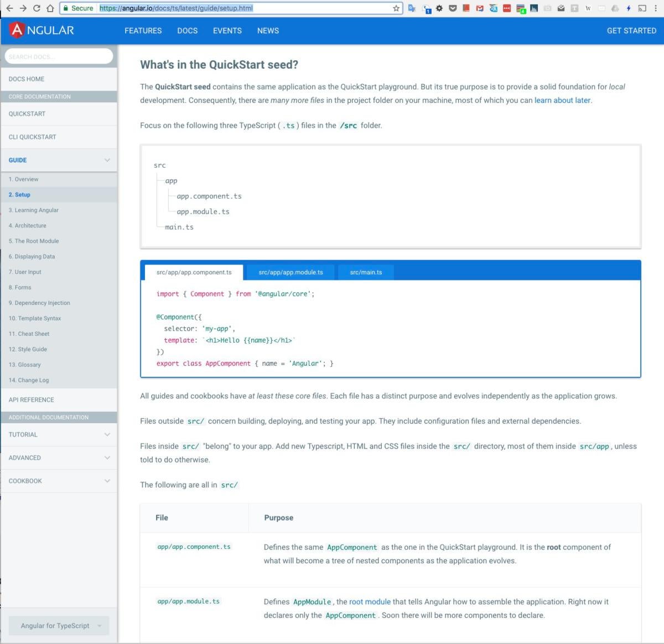Open the Angular for TypeScript language dropdown
Screen dimensions: 664x644
(59, 626)
